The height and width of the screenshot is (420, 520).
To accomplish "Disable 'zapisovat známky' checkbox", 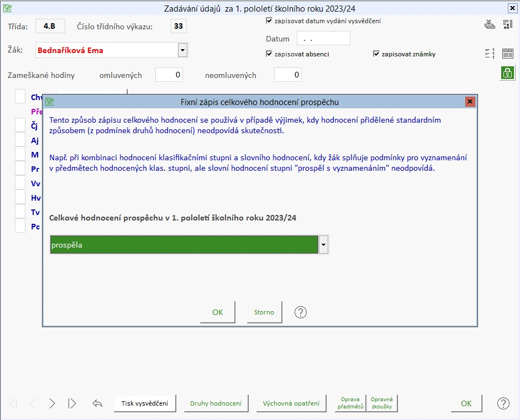I will click(376, 54).
